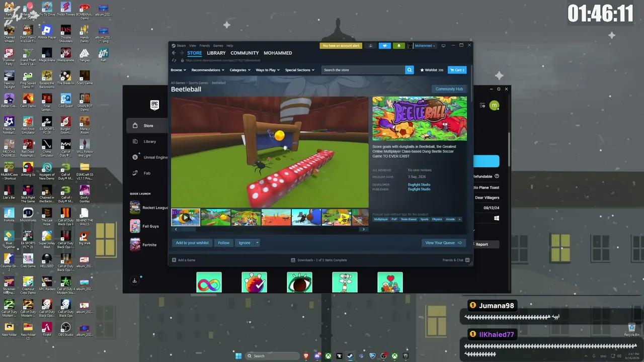
Task: Expand the Recommendations dropdown
Action: [208, 70]
